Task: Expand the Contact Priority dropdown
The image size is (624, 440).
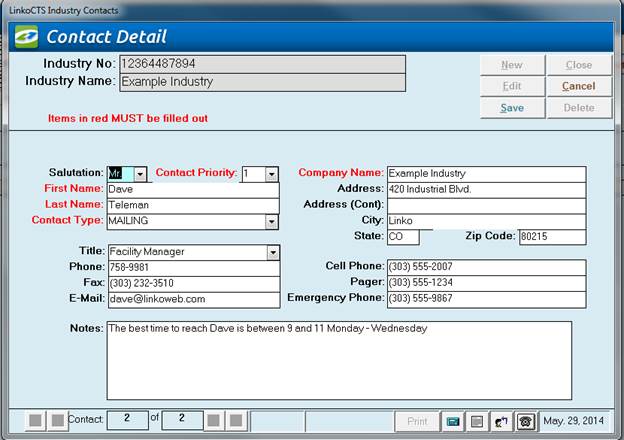Action: pos(271,174)
